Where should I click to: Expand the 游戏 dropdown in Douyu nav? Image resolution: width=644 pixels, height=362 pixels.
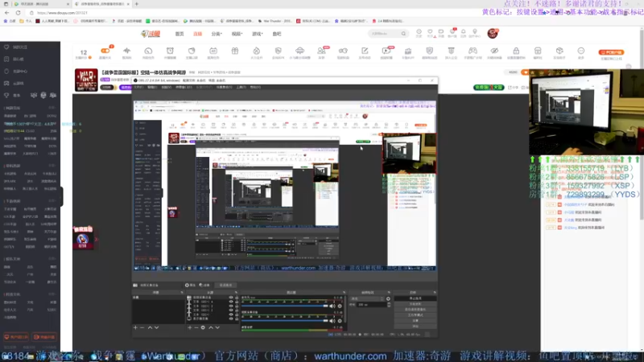[x=257, y=34]
